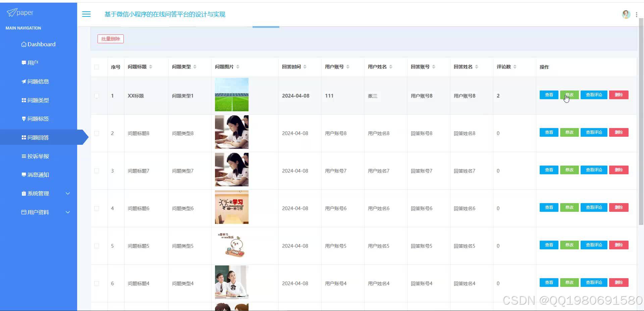The image size is (644, 311).
Task: Expand 用户资料 submenu chevron
Action: pyautogui.click(x=68, y=212)
